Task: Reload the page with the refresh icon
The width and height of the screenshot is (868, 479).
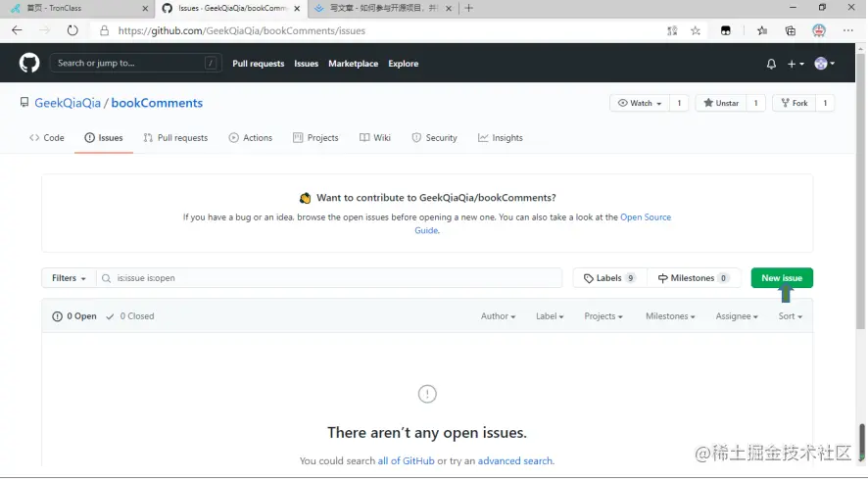Action: 72,30
